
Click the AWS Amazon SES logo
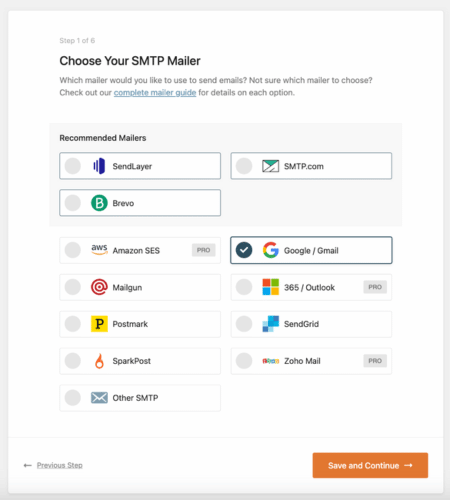[x=99, y=250]
